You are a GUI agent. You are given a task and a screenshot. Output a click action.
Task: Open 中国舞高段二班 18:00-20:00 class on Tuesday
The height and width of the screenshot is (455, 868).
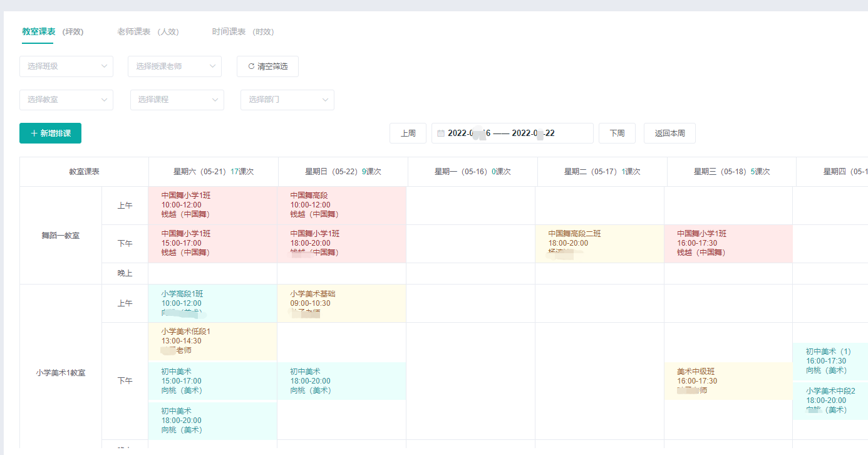(x=599, y=243)
